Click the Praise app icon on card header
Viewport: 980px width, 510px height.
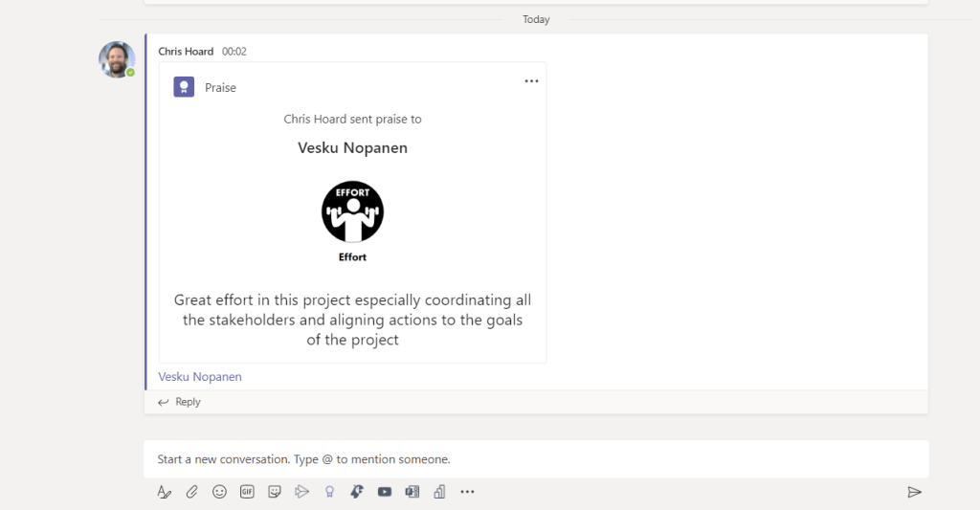184,87
